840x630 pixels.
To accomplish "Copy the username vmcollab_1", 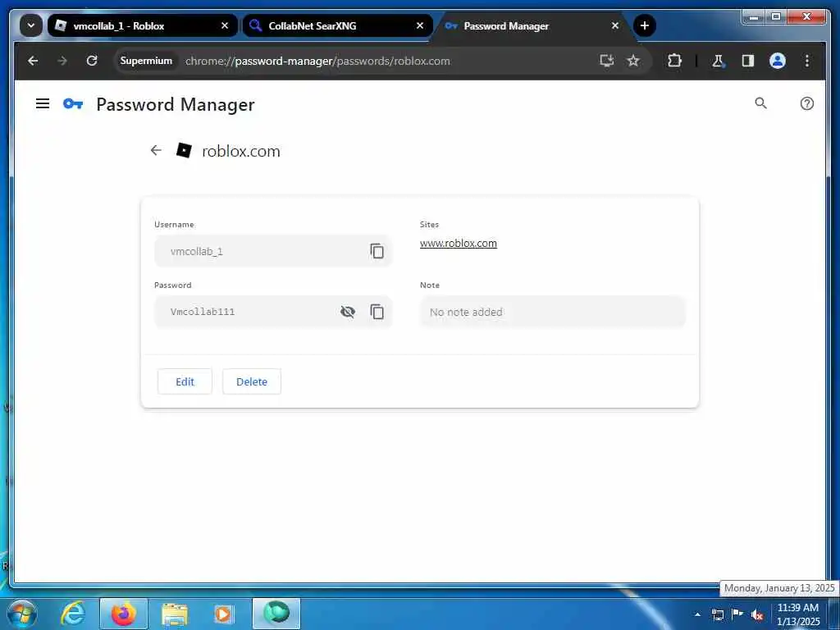I will (x=377, y=251).
